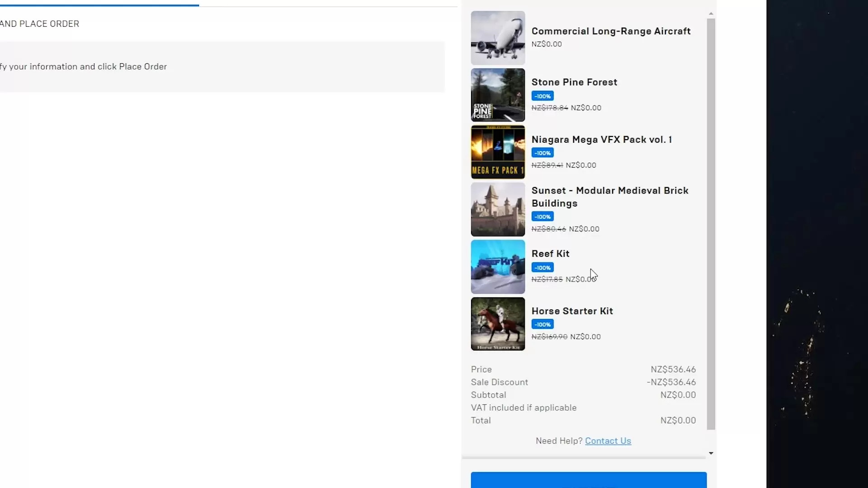868x488 pixels.
Task: Click the order summary vertical scrollbar thumb
Action: (711, 224)
